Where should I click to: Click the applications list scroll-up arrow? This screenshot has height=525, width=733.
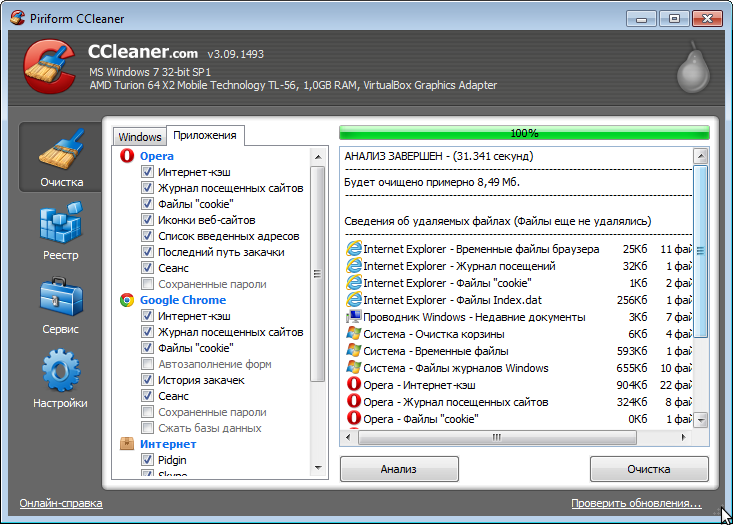tap(318, 157)
